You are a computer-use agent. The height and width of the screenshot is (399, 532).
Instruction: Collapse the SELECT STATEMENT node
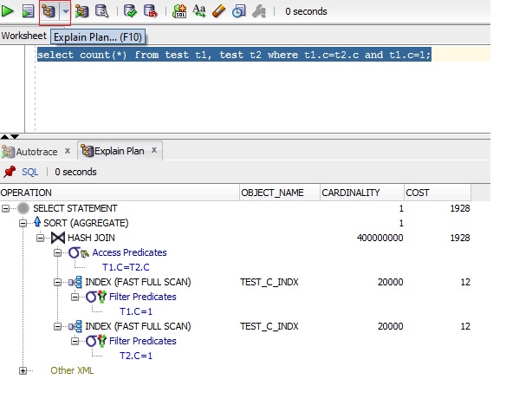click(x=7, y=208)
